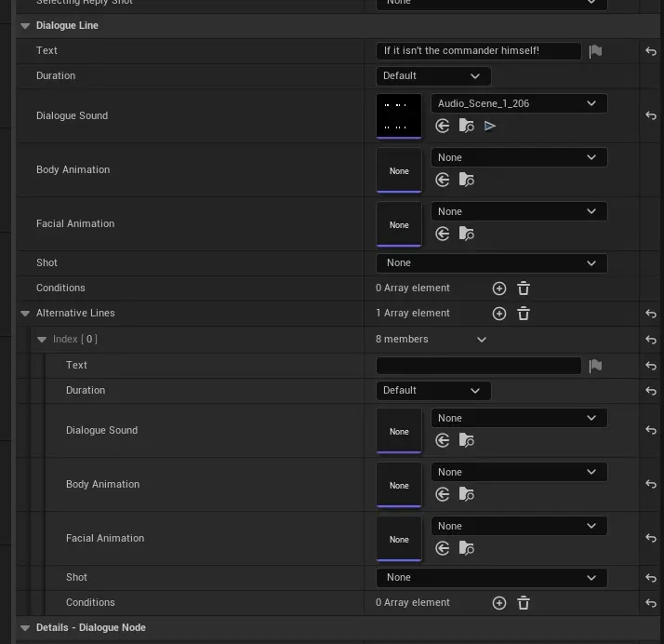Reset Index 0 Duration to default

pyautogui.click(x=651, y=391)
